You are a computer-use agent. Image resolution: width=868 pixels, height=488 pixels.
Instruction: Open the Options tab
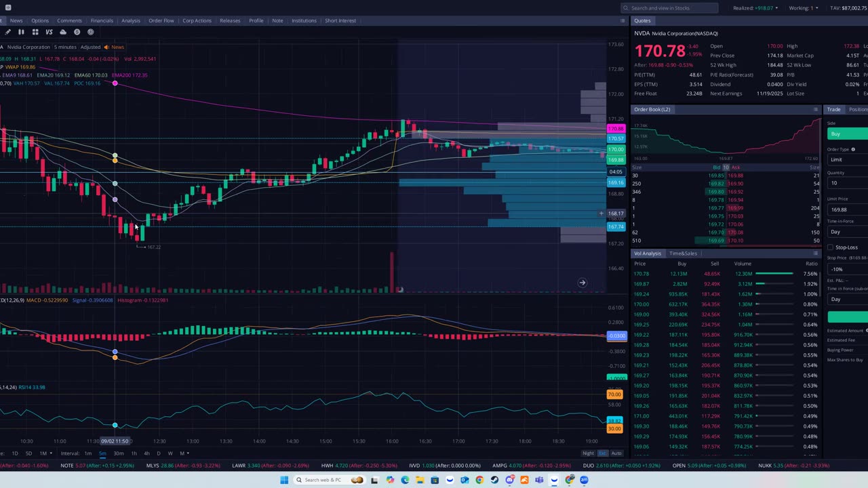[x=40, y=20]
